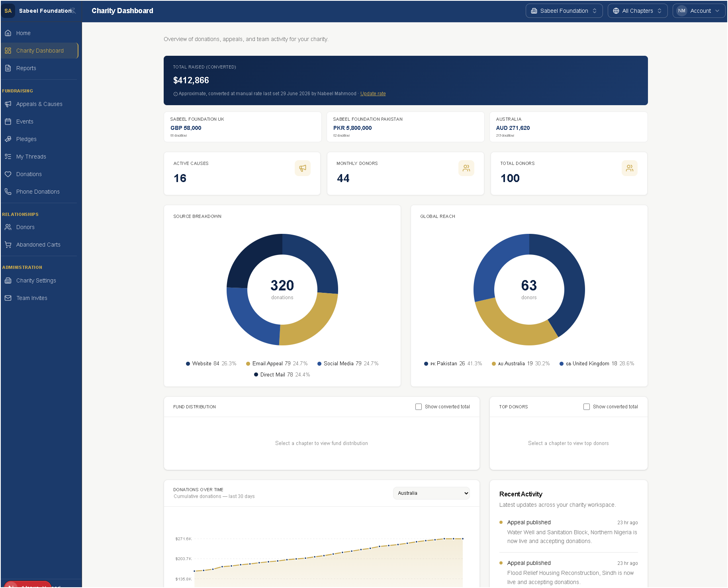Click the Donations heart icon
Image resolution: width=728 pixels, height=588 pixels.
coord(8,174)
